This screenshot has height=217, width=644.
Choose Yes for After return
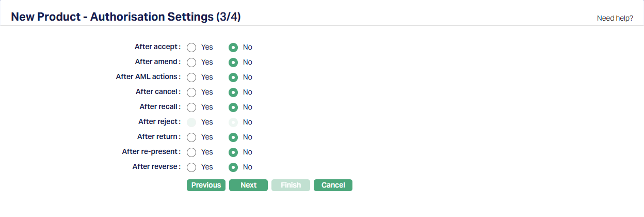click(191, 137)
